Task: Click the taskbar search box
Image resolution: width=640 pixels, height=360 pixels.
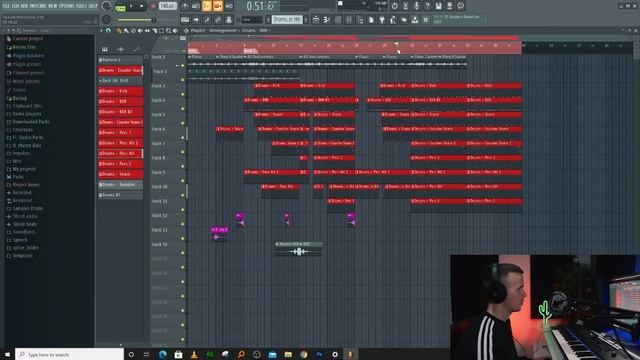Action: (x=69, y=354)
